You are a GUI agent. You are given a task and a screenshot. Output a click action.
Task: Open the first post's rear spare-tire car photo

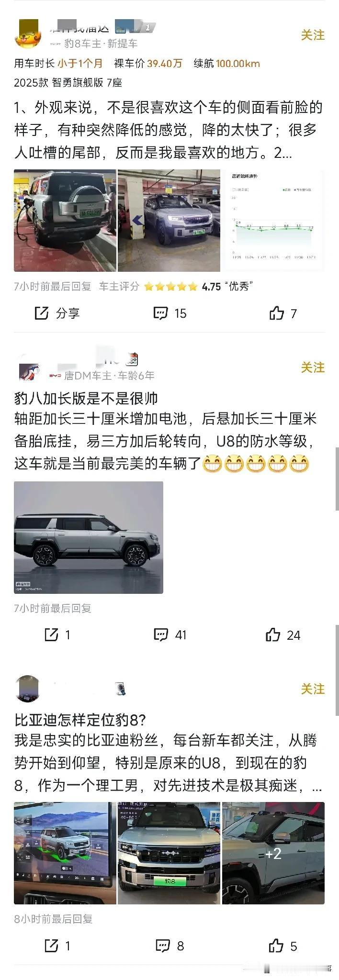(x=65, y=221)
